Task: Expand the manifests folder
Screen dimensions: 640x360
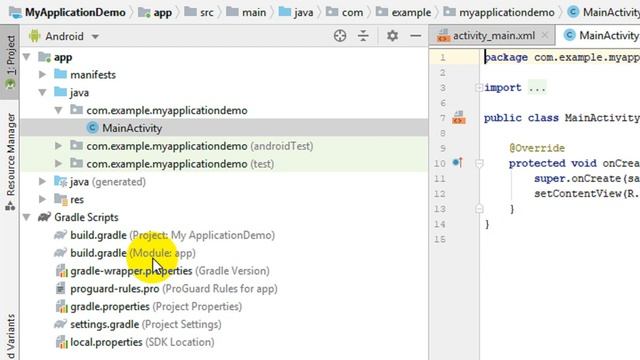Action: (42, 75)
